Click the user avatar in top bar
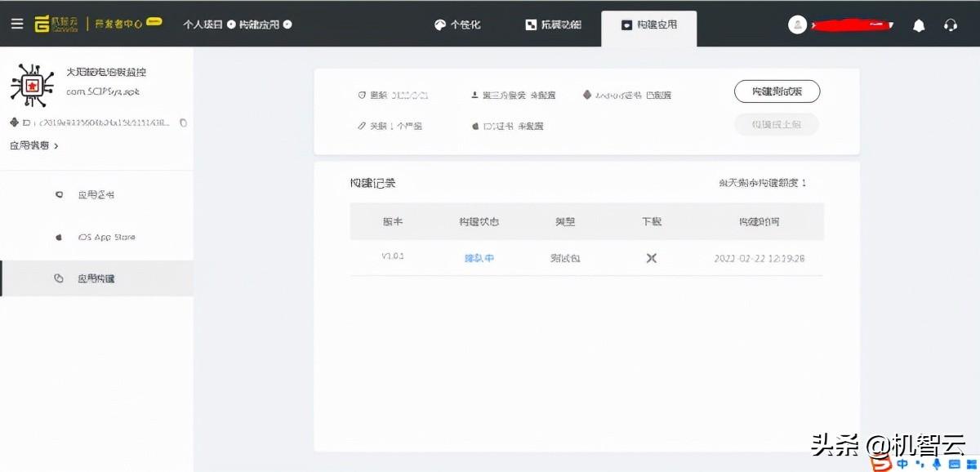Viewport: 980px width, 472px height. (797, 24)
